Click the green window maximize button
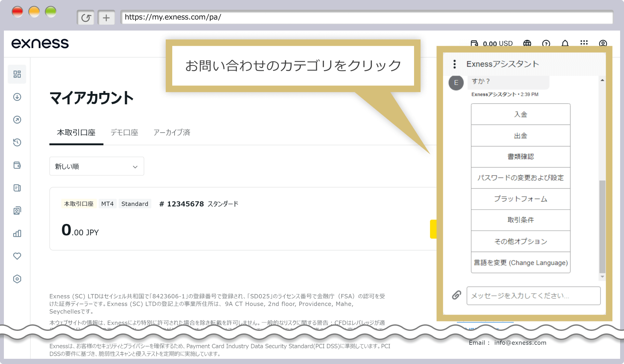The image size is (624, 364). click(x=51, y=12)
